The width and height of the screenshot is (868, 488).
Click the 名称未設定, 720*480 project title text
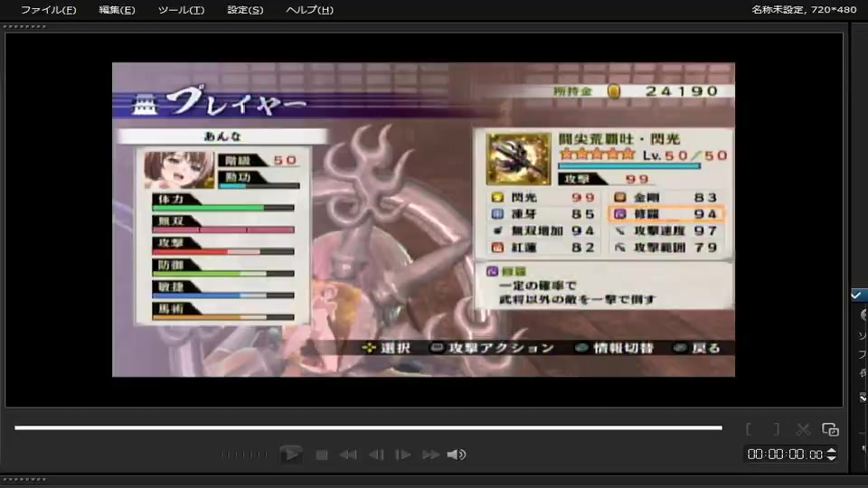(x=804, y=9)
